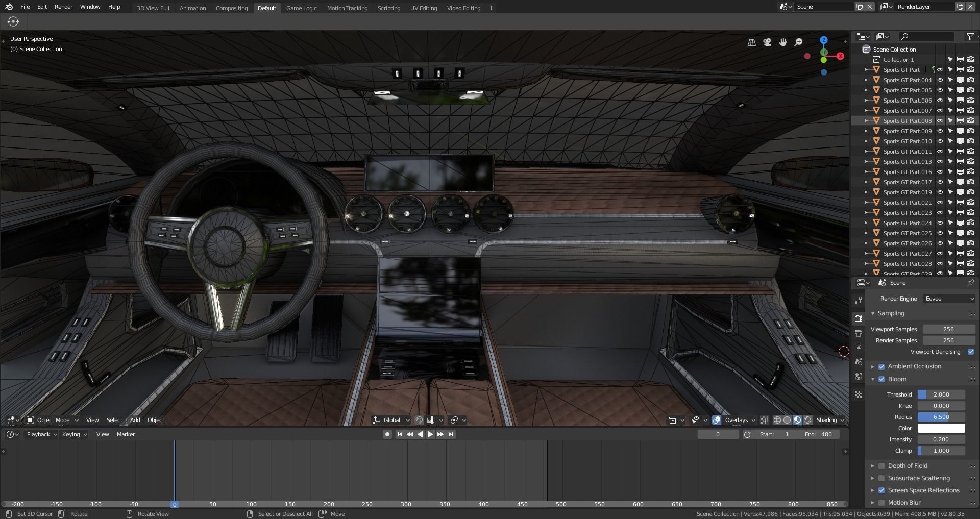
Task: Uncheck the Bloom checkbox
Action: 881,379
